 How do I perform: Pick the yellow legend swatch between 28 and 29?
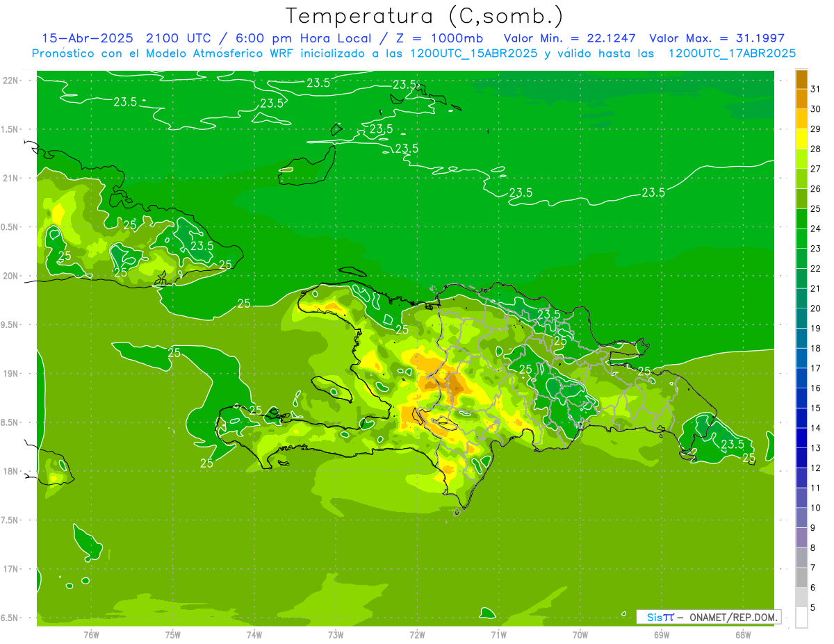click(801, 139)
